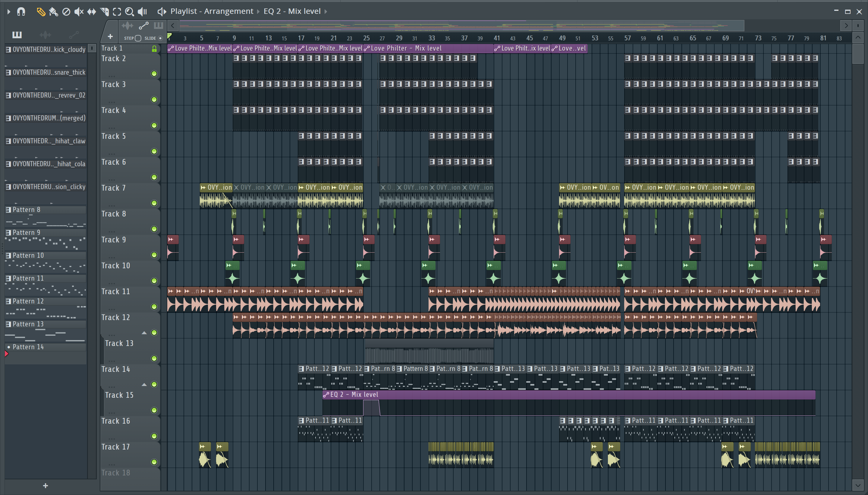Select the Playback scrub tool
Image resolution: width=868 pixels, height=495 pixels.
click(x=142, y=12)
